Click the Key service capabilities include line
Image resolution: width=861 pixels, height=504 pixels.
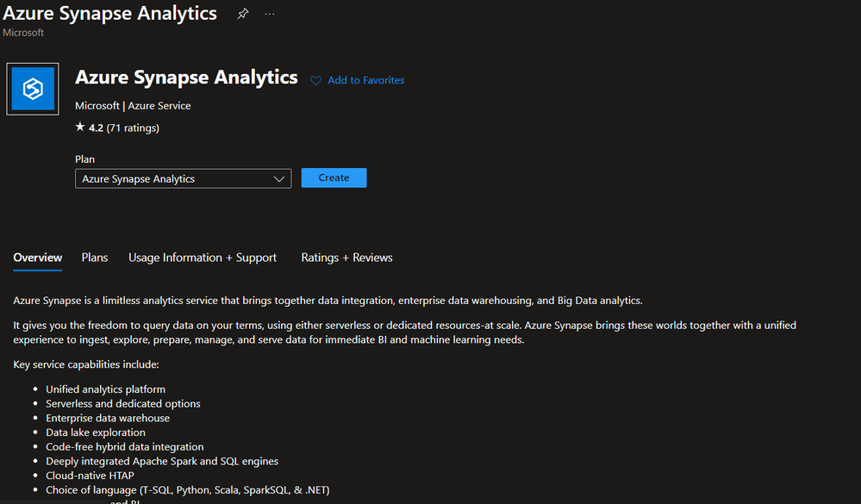pyautogui.click(x=86, y=364)
